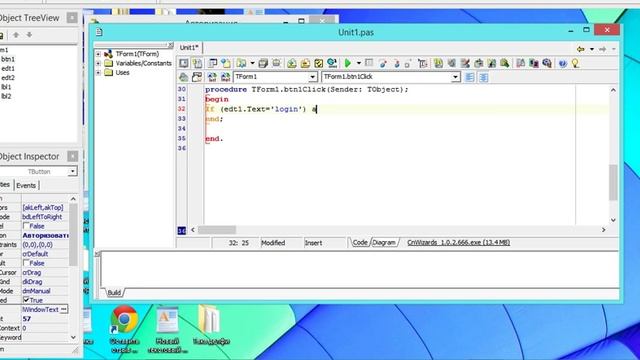Click code line 'procedure TForm1.btn1Click'
640x360 pixels.
point(307,89)
